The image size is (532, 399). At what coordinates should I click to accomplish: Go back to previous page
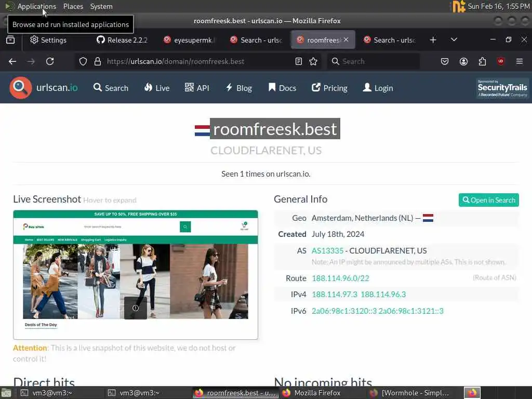12,61
